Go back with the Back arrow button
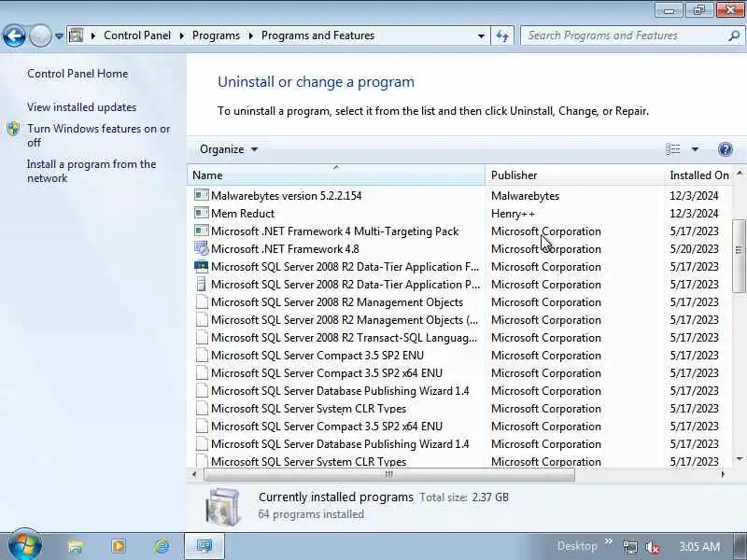The height and width of the screenshot is (560, 747). click(x=14, y=35)
